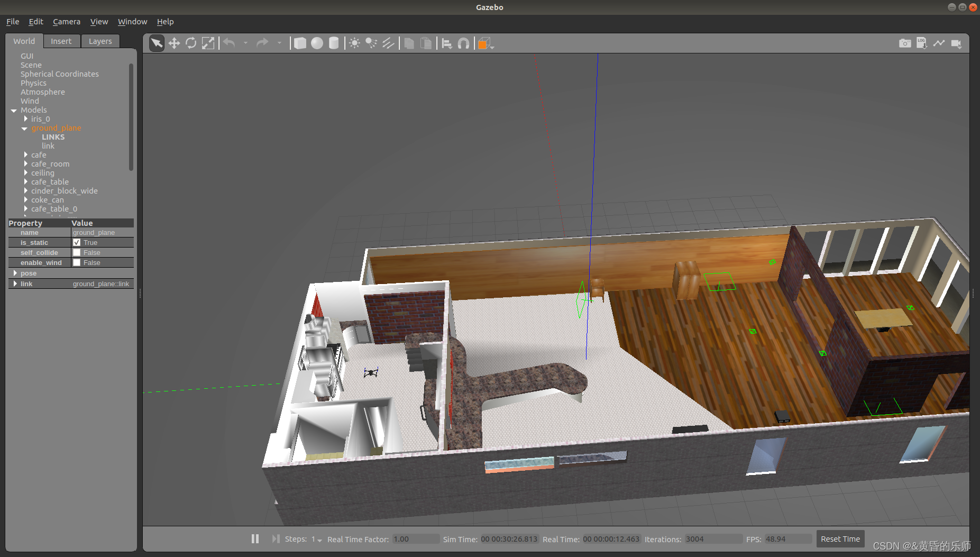Expand the cafe_room model
980x557 pixels.
pos(25,164)
